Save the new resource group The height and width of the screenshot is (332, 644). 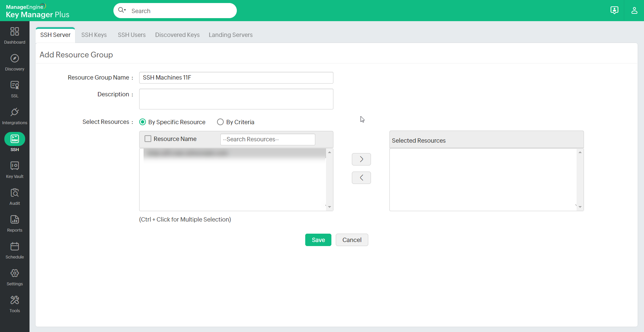[318, 240]
